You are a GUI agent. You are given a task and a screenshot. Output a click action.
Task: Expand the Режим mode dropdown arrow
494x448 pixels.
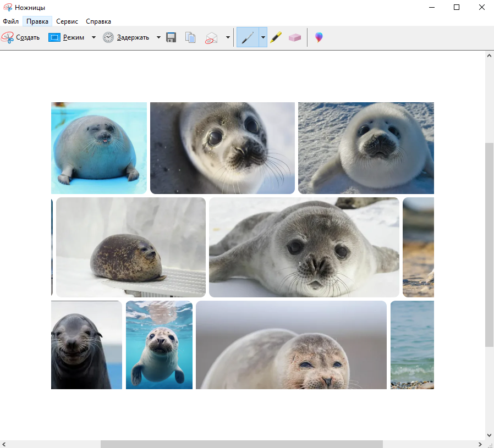[x=94, y=37]
